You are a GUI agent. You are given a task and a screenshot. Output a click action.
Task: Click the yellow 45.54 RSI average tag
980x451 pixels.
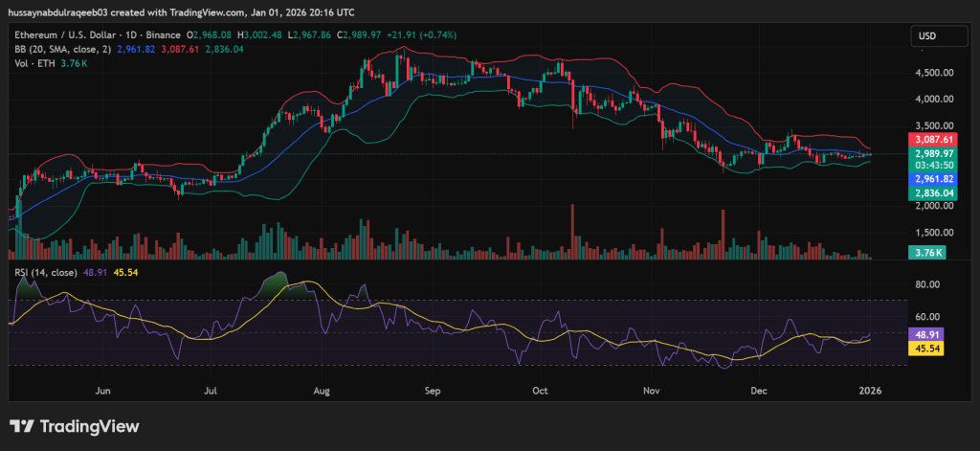pyautogui.click(x=924, y=350)
